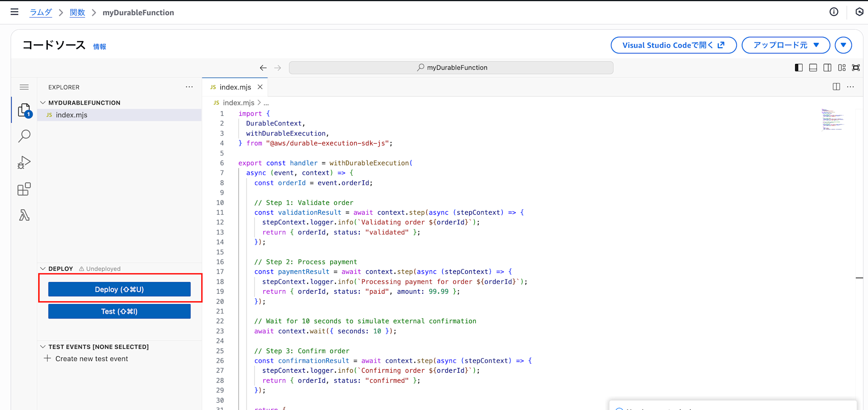
Task: Open the AWS Lambda view icon
Action: pyautogui.click(x=24, y=215)
